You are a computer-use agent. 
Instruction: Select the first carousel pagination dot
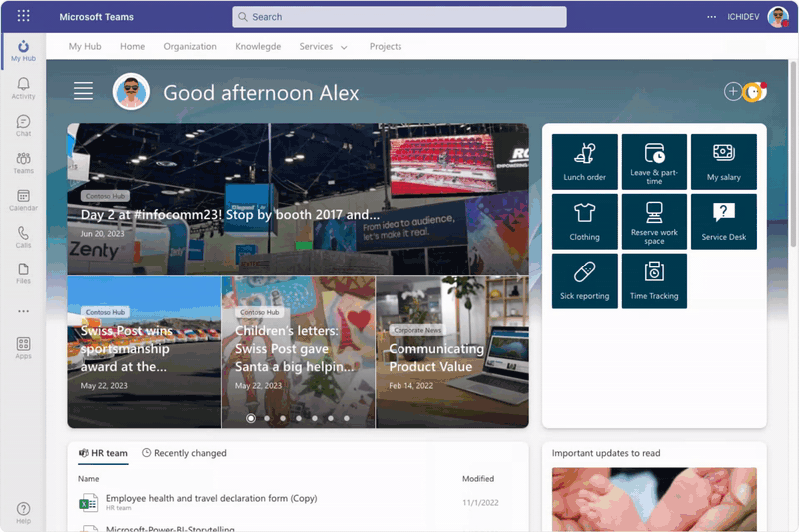250,418
